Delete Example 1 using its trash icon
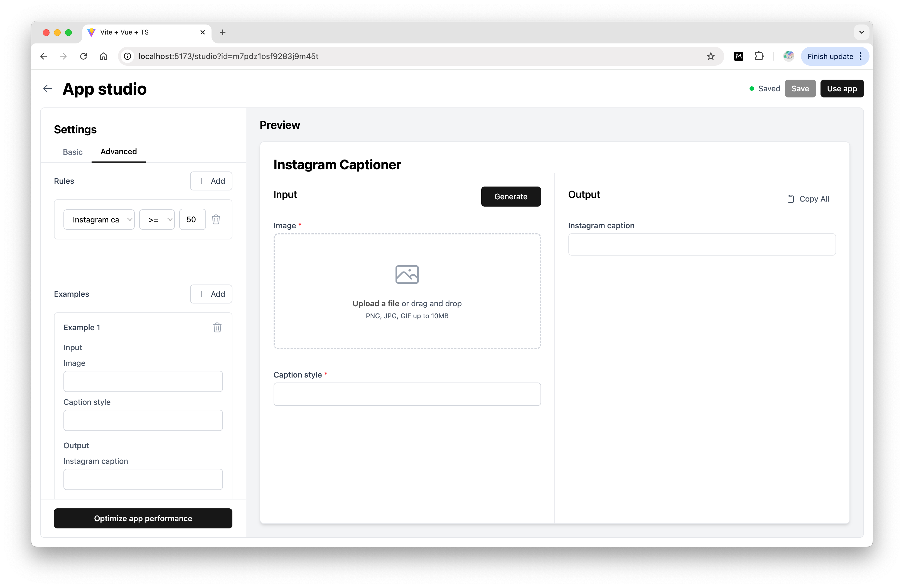Viewport: 904px width, 588px height. tap(217, 327)
